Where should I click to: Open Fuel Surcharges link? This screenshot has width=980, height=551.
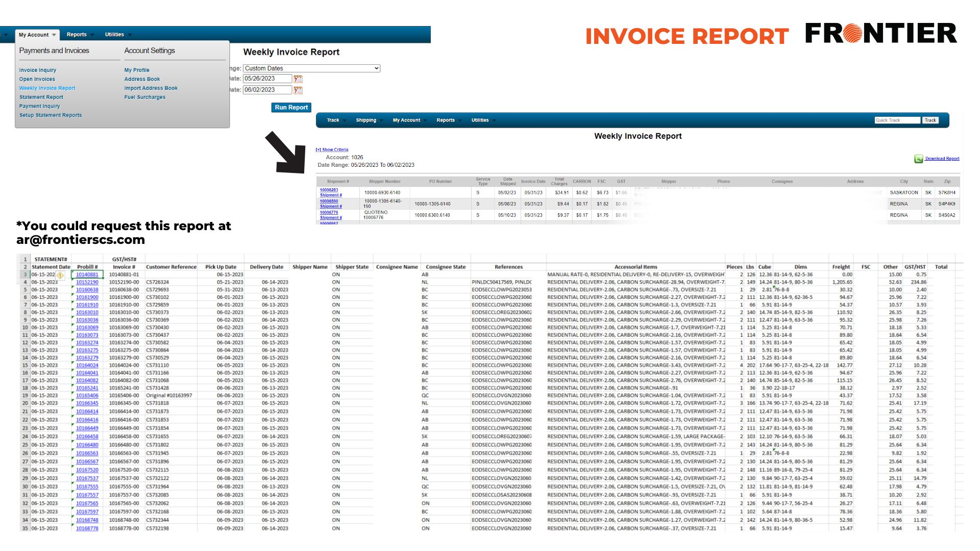[145, 97]
